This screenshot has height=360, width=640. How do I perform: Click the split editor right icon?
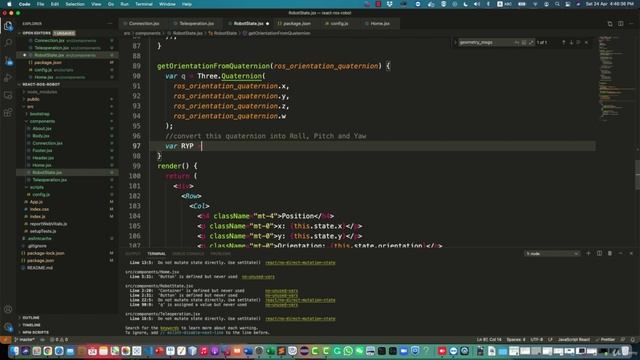620,24
